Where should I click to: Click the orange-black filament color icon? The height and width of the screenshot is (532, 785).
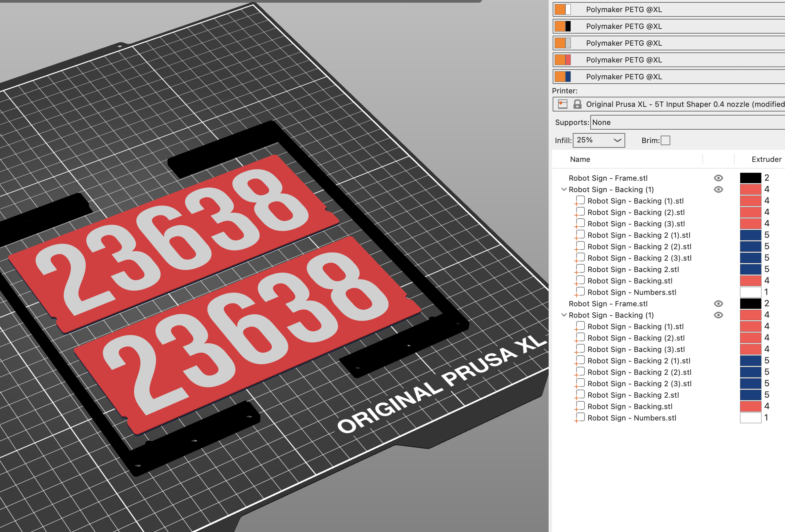click(562, 26)
